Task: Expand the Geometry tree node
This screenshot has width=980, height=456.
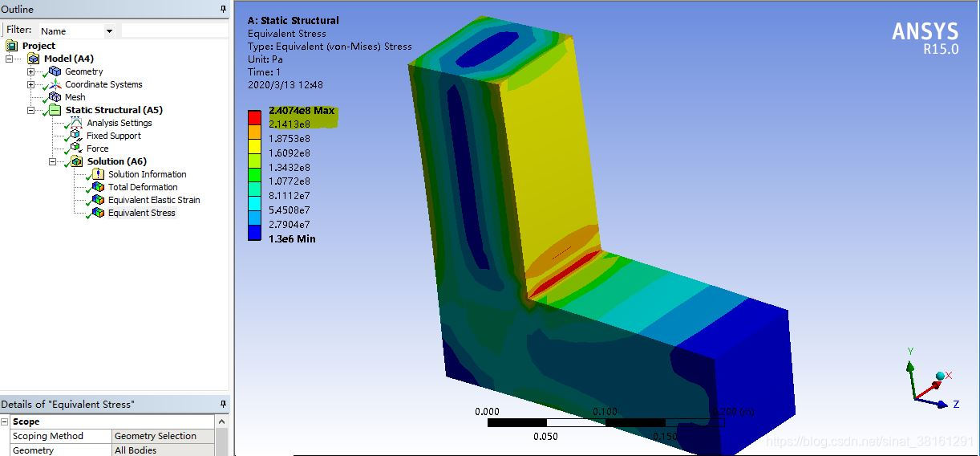Action: pos(31,71)
